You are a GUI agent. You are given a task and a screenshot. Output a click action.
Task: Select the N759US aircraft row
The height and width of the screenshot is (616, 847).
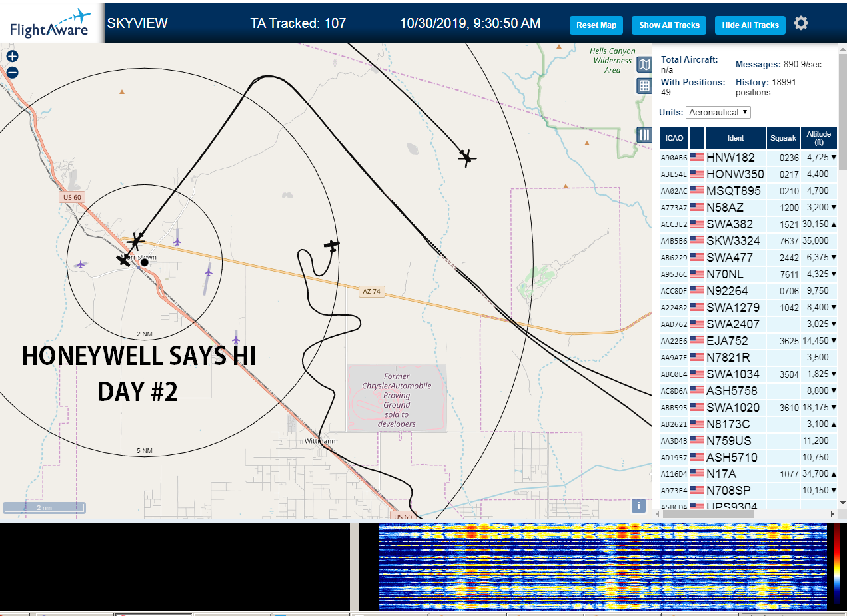(x=748, y=441)
